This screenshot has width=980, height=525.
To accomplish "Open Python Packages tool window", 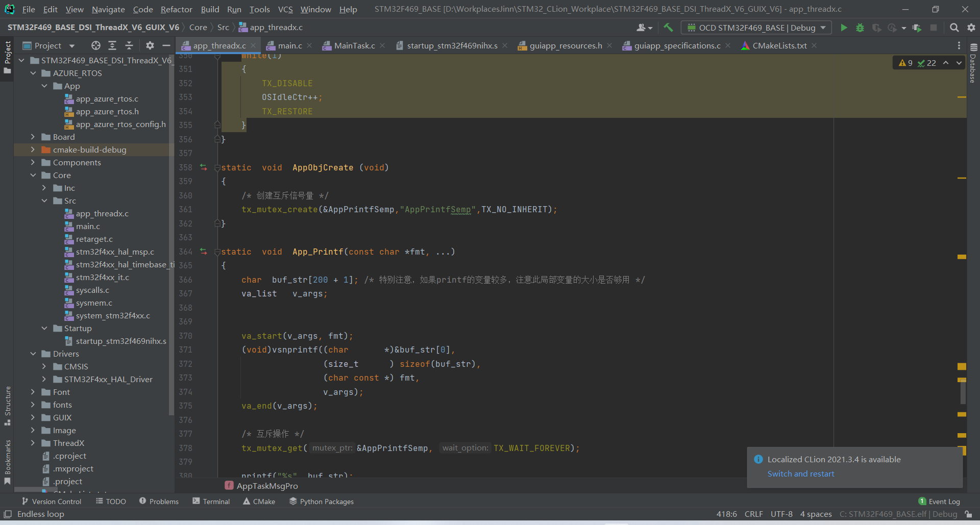I will (322, 502).
